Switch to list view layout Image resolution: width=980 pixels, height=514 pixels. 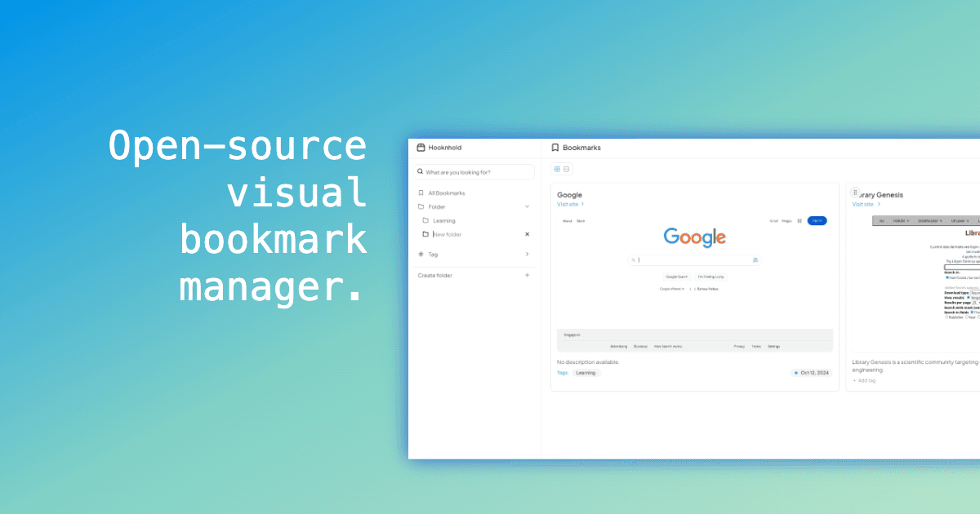(x=567, y=169)
